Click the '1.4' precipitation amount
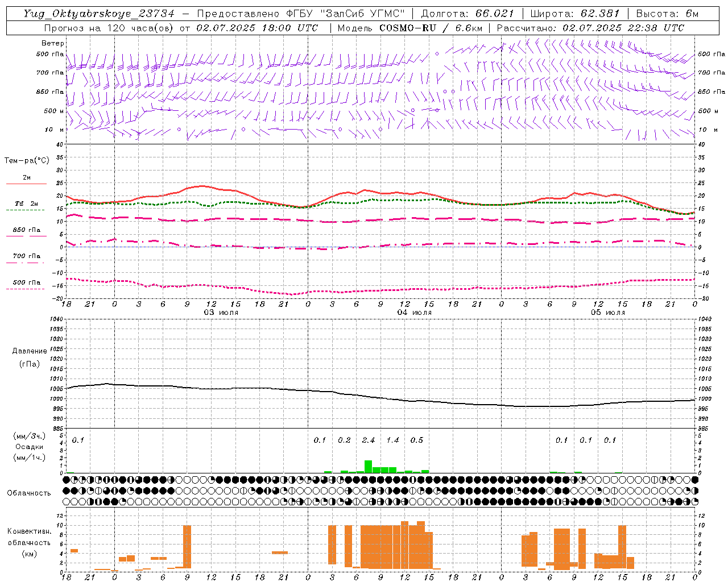Viewport: 728px width, 582px height. 392,440
